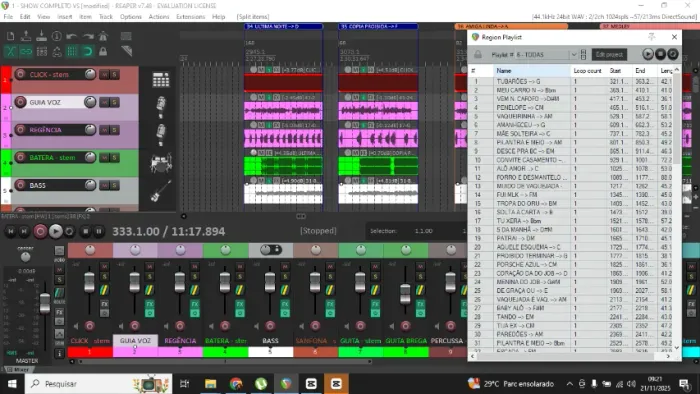Open the File menu

click(x=8, y=17)
